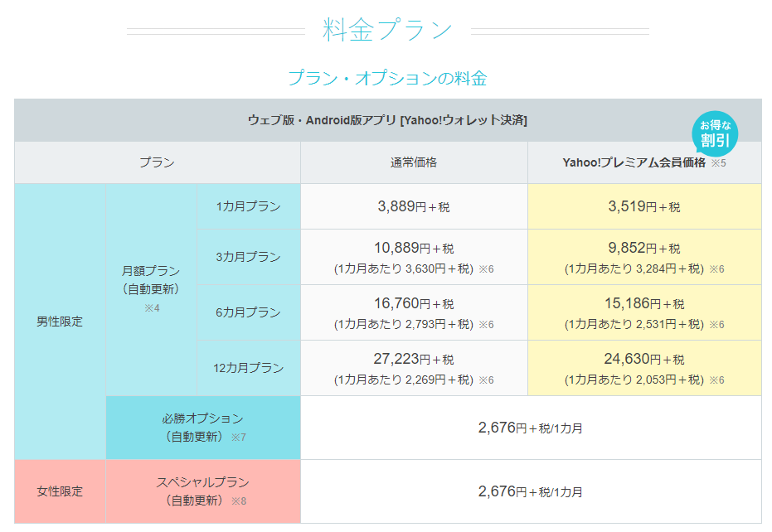772x532 pixels.
Task: Click the 通常価格 column header
Action: point(414,162)
